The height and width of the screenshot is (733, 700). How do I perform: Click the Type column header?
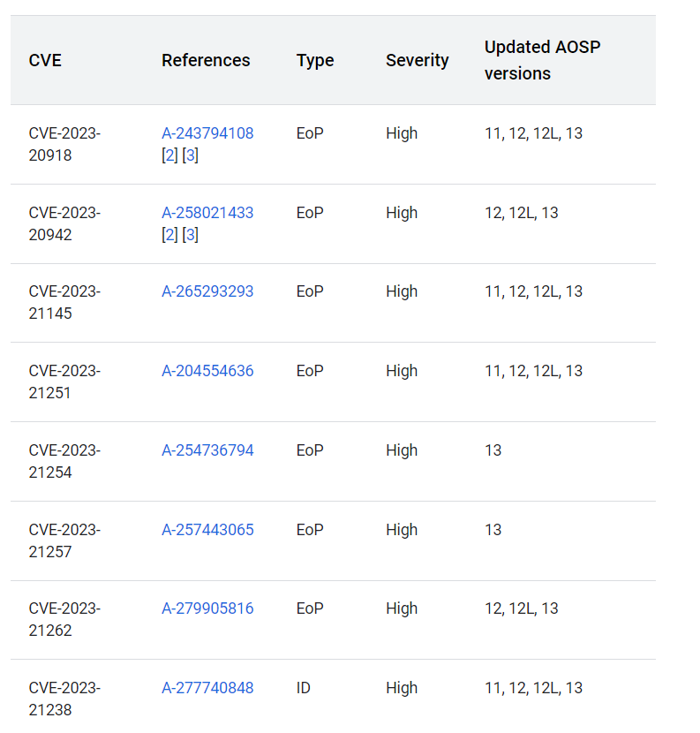pyautogui.click(x=315, y=60)
